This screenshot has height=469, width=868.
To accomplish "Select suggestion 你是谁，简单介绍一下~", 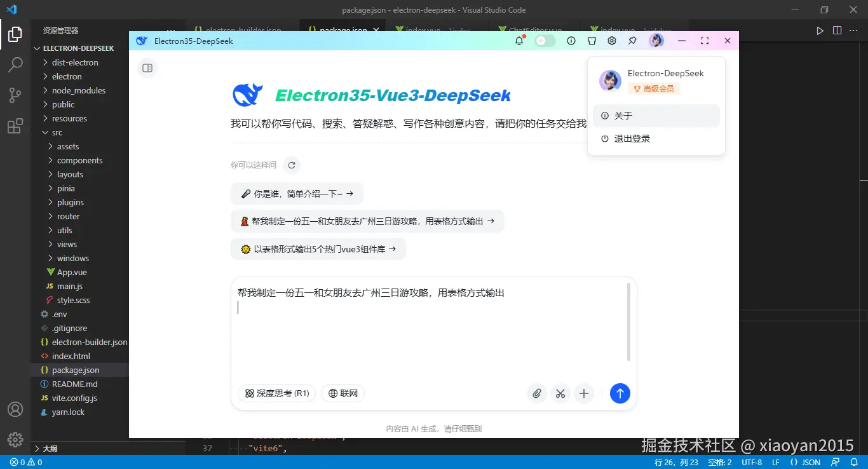I will [297, 194].
